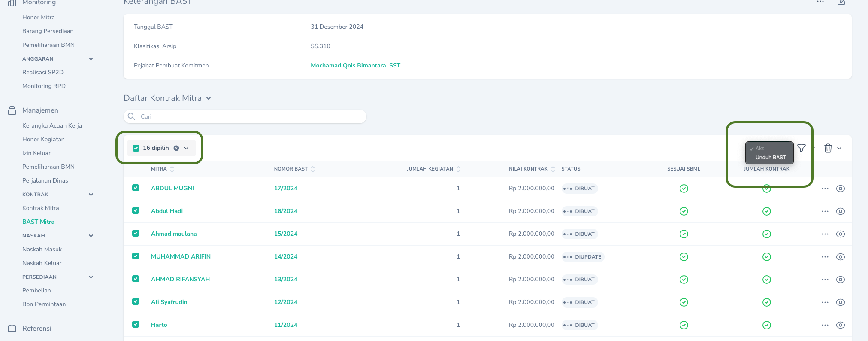Focus the Cari search input
Image resolution: width=868 pixels, height=341 pixels.
click(x=245, y=116)
